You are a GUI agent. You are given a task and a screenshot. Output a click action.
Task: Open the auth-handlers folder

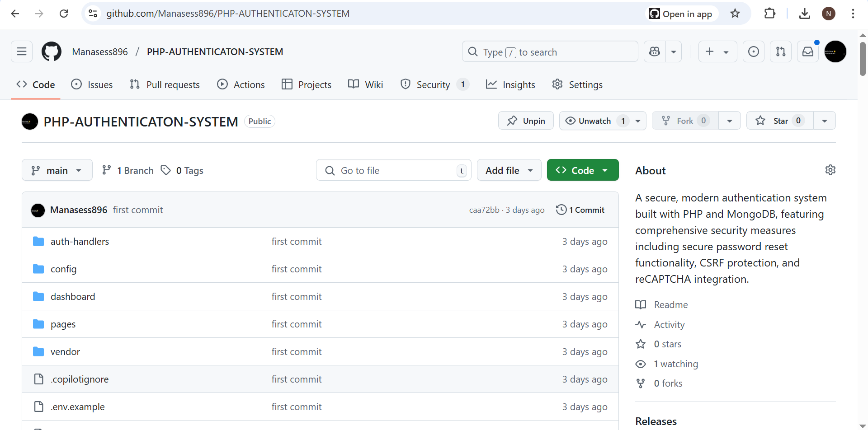80,242
